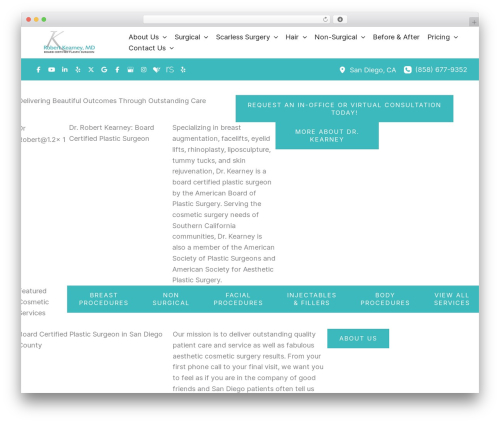The width and height of the screenshot is (500, 423).
Task: Click the Robert Kearney MD logo
Action: (69, 42)
